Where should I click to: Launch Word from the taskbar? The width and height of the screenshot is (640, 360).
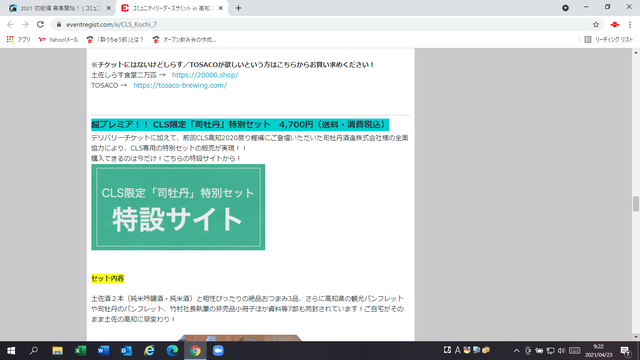103,351
